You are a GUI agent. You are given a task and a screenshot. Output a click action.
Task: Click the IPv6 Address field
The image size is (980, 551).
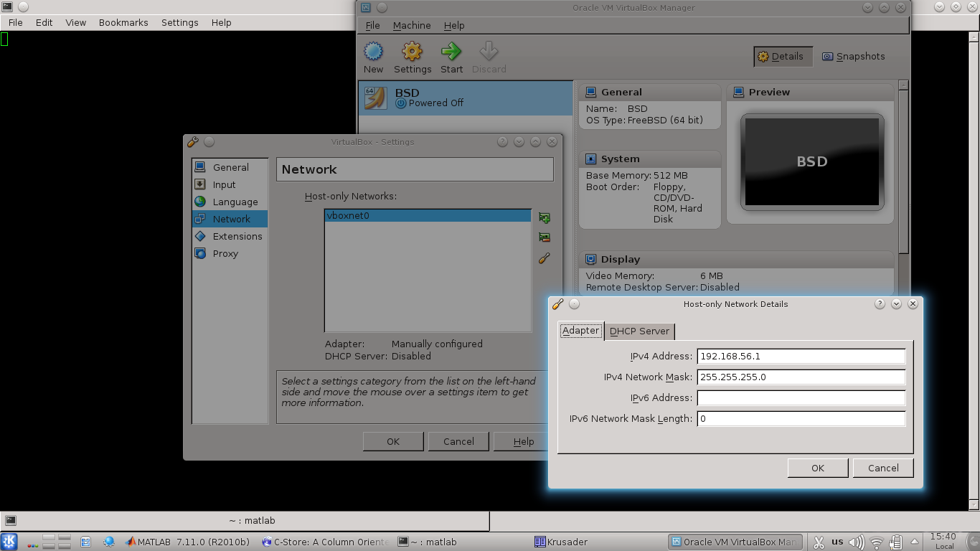801,398
